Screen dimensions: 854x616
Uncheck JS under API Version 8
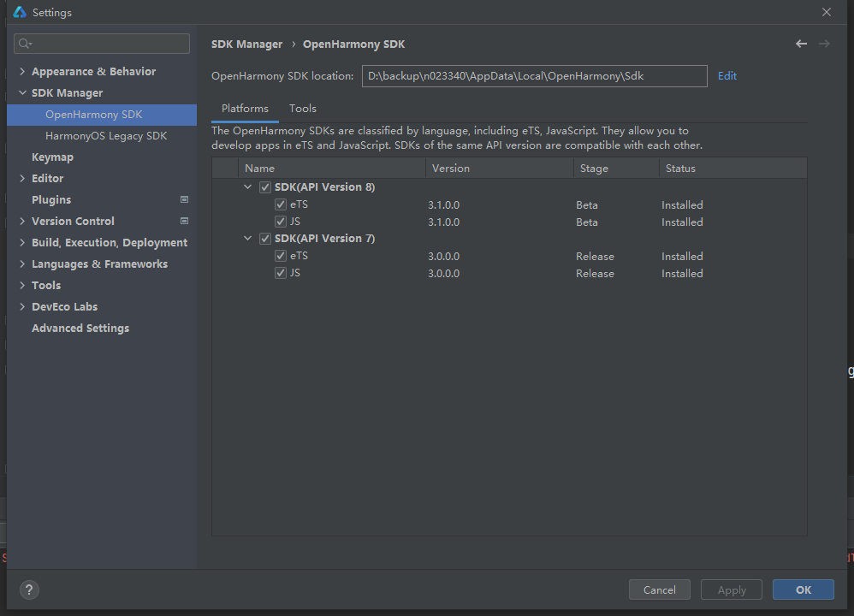(x=281, y=222)
